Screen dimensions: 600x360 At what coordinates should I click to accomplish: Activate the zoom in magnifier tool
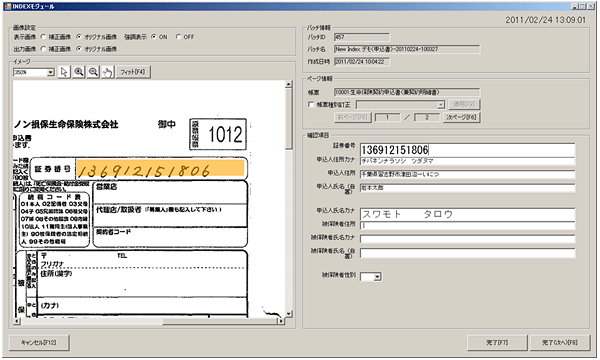click(79, 72)
